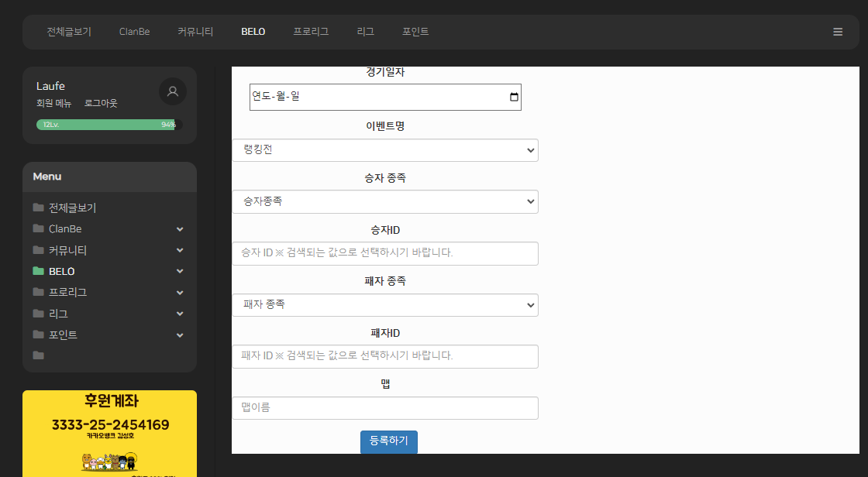Select 리그 in sidebar menu
The width and height of the screenshot is (868, 477).
[x=58, y=314]
